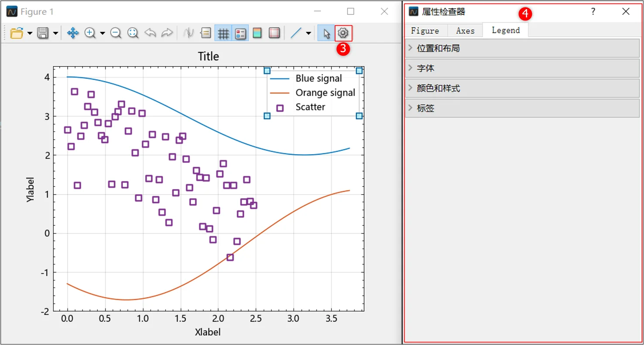Viewport: 644px width, 345px height.
Task: Maximize the Figure 1 window
Action: pyautogui.click(x=351, y=12)
